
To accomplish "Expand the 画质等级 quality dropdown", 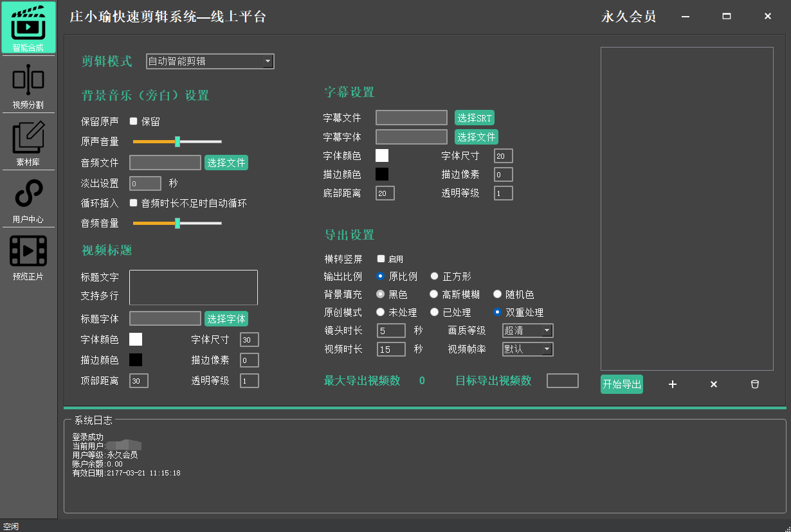I will coord(528,331).
